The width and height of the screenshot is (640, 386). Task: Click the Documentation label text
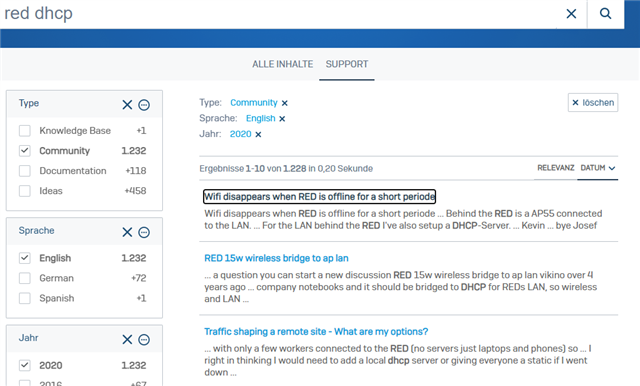[x=73, y=171]
